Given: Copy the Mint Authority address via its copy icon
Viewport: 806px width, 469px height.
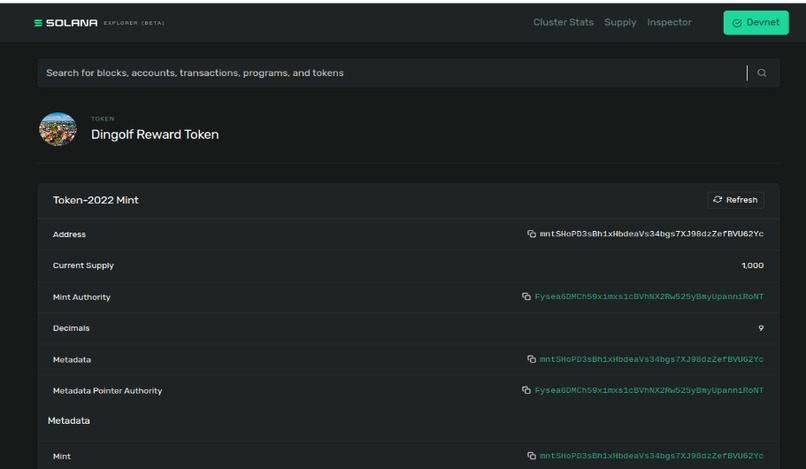Looking at the screenshot, I should (x=526, y=297).
